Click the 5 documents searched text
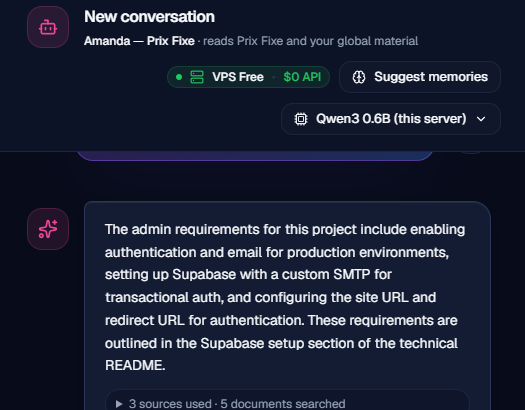Screen dimensions: 525x410 point(283,404)
